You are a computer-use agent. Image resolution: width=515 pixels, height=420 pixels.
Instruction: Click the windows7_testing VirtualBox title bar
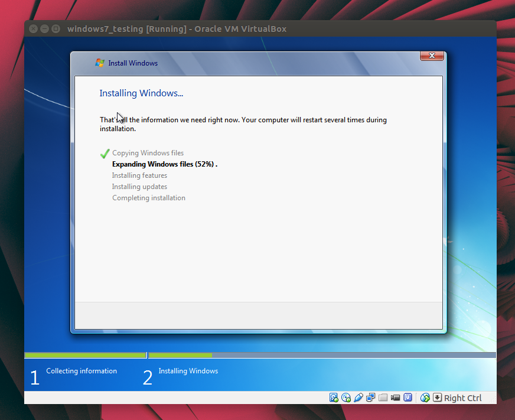(x=260, y=29)
